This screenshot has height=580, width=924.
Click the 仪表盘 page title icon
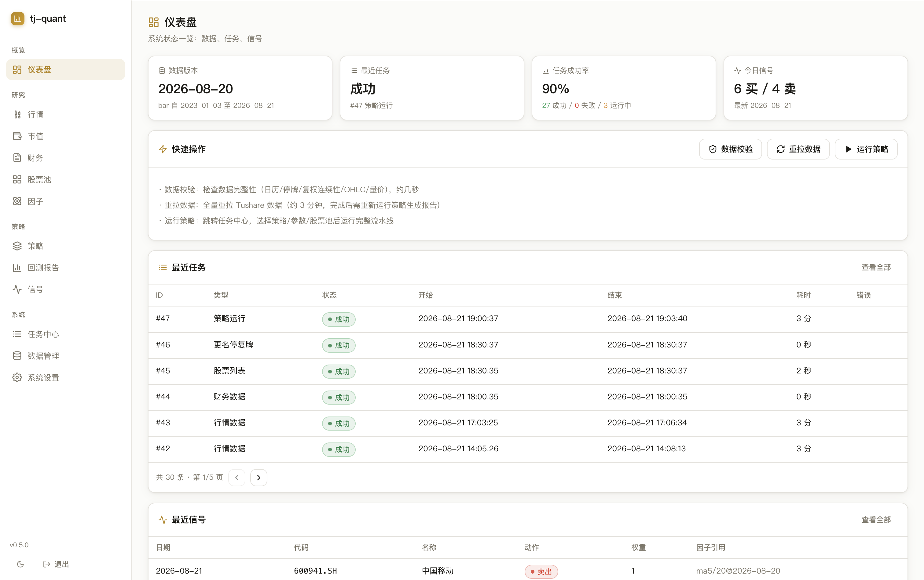[153, 22]
